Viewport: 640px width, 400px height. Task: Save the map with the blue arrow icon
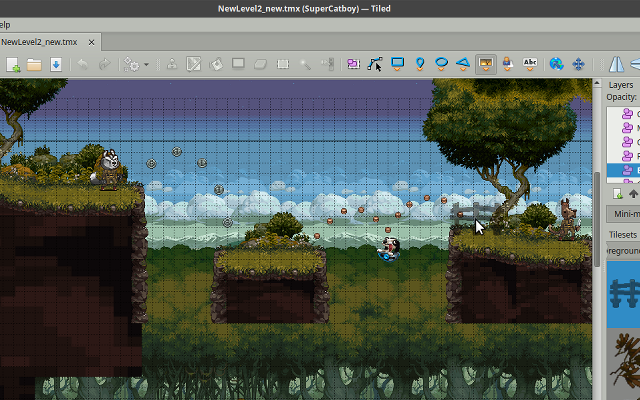click(x=56, y=64)
